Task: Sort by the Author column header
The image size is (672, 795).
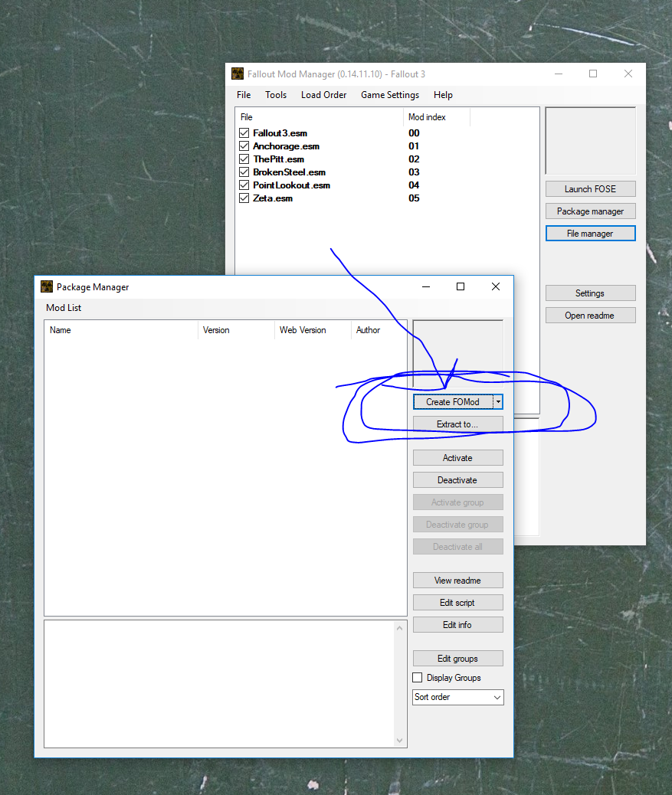Action: pyautogui.click(x=379, y=330)
